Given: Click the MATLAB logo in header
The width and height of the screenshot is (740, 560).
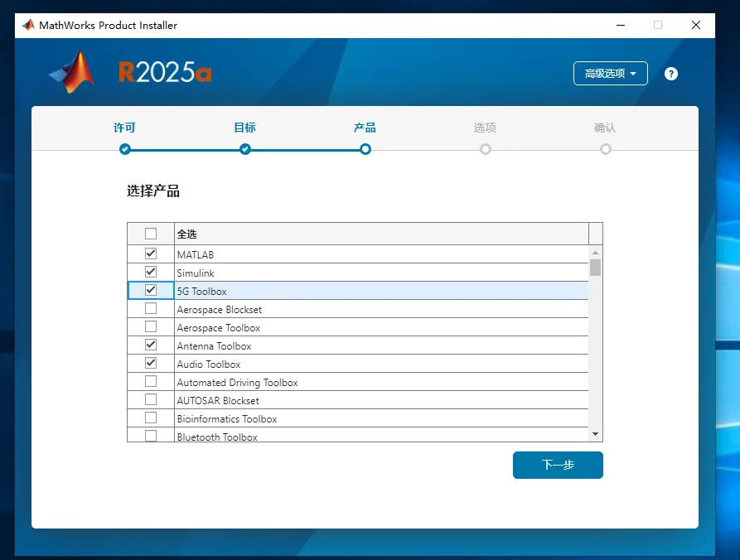Looking at the screenshot, I should [72, 73].
